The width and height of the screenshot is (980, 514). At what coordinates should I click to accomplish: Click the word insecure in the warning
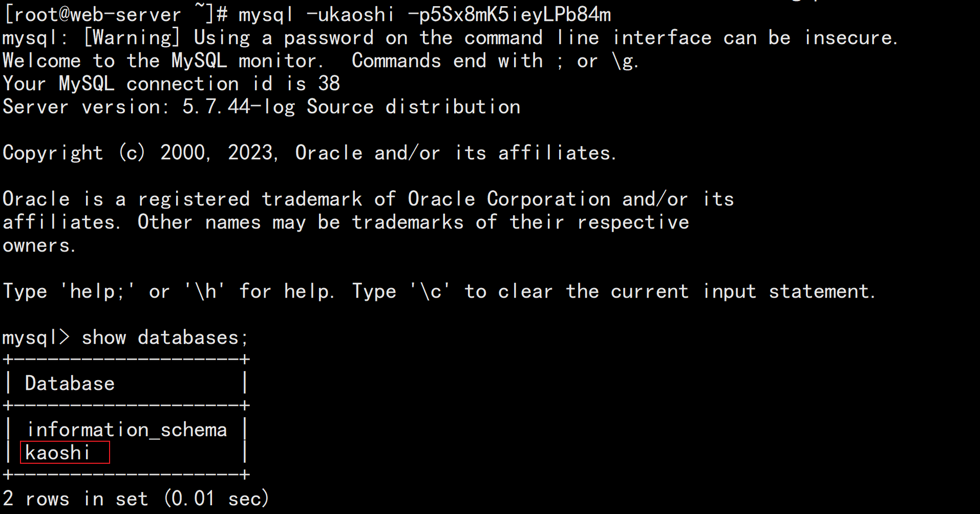click(x=850, y=38)
